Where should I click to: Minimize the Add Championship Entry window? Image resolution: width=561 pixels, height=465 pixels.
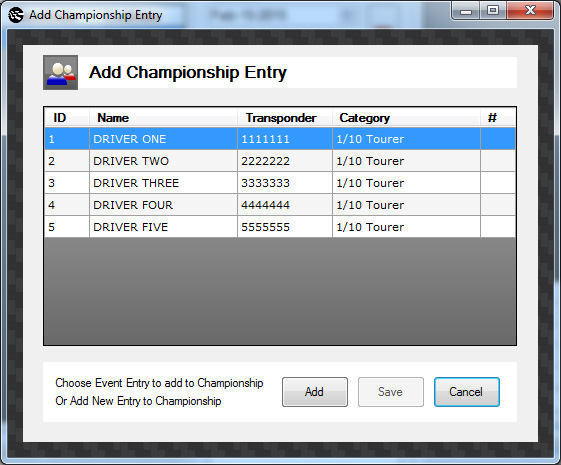[466, 11]
